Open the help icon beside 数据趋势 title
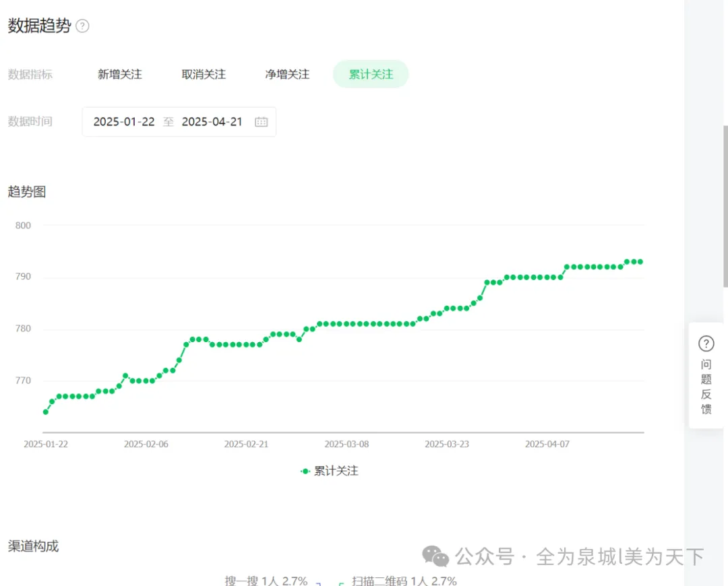The height and width of the screenshot is (586, 728). tap(82, 26)
